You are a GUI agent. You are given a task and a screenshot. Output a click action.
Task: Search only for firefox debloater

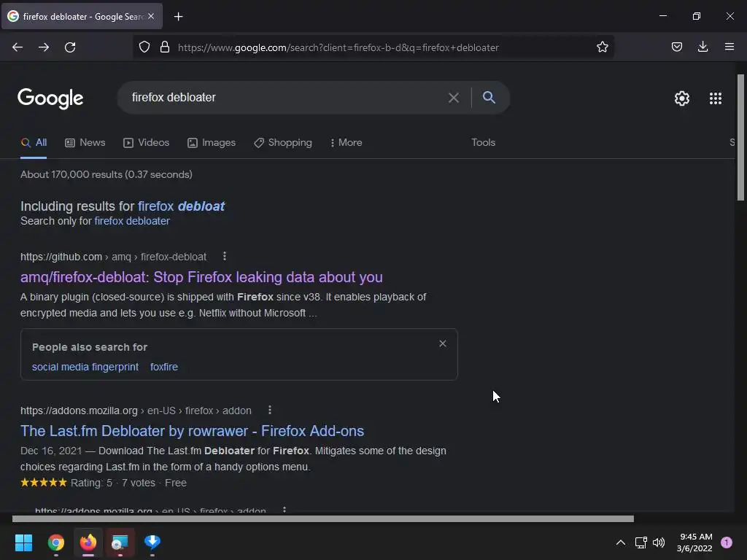132,221
